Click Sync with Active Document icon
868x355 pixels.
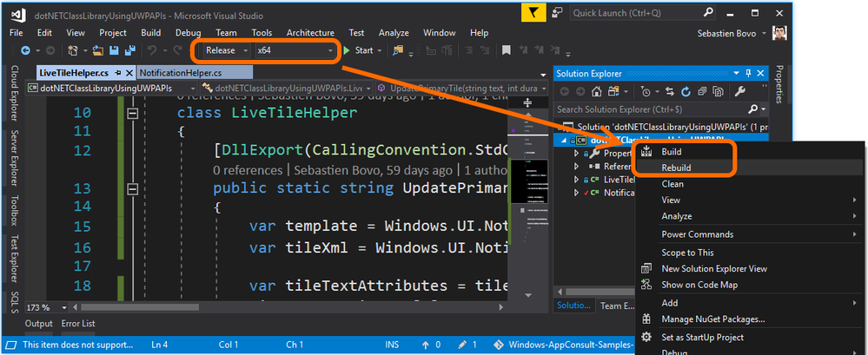[670, 91]
